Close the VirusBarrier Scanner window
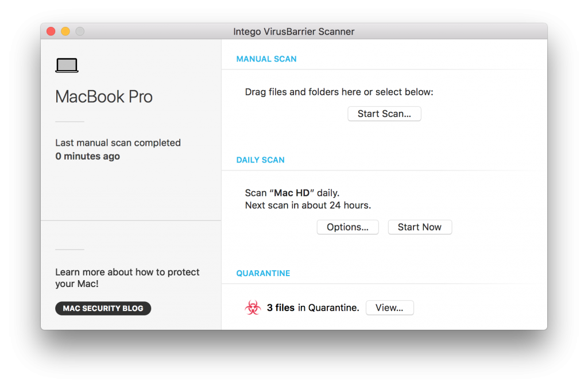Screen dimensions: 588x388 point(51,32)
